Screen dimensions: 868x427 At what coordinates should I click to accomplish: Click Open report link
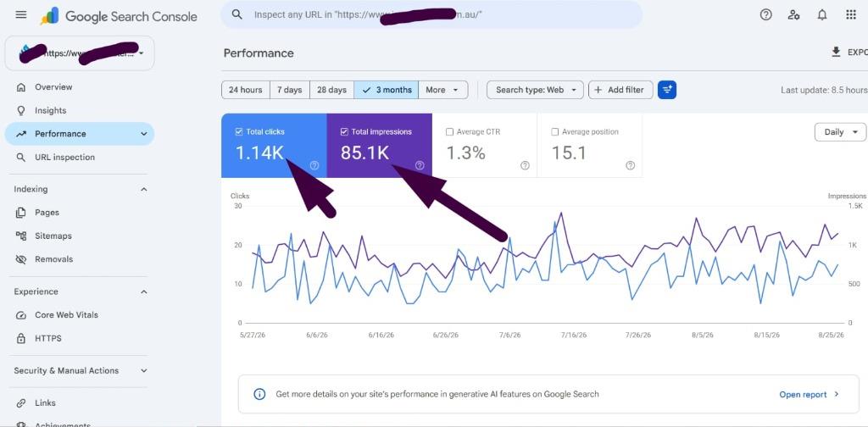[810, 394]
